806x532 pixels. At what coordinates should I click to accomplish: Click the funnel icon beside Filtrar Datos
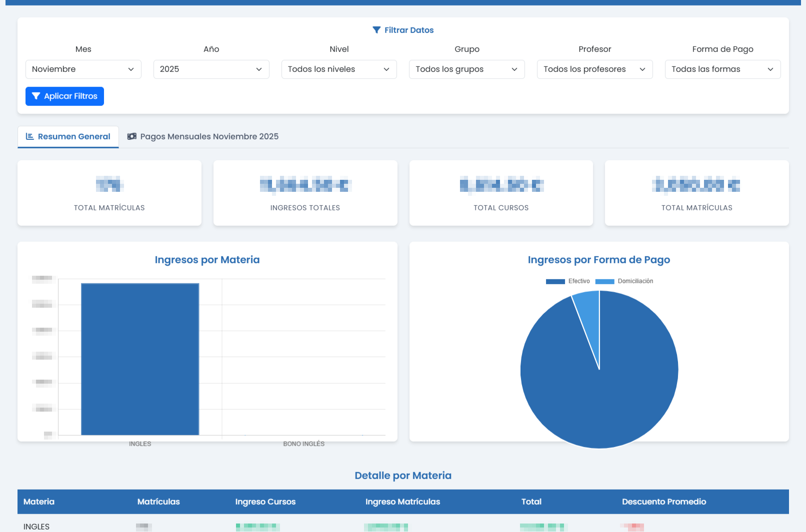(376, 30)
